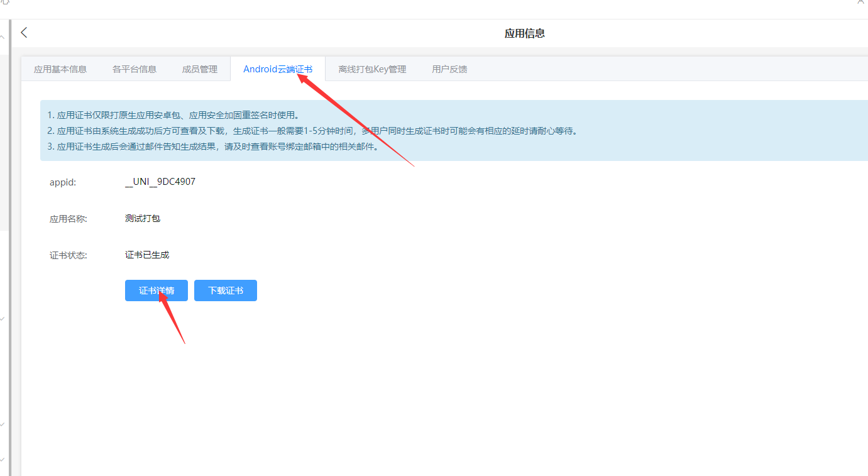Click the status text 证书已生成
Viewport: 868px width, 476px height.
[147, 255]
